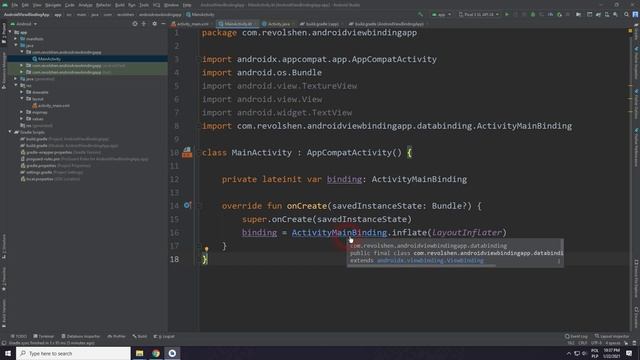640x360 pixels.
Task: Open Project panel settings gear
Action: click(154, 24)
